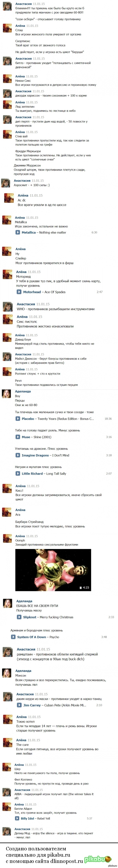Play the Placebo – Twenty Years track

(x=18, y=419)
